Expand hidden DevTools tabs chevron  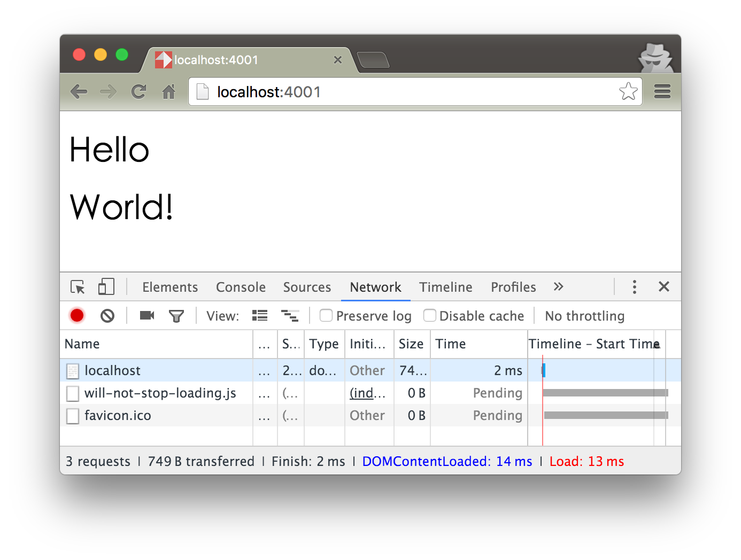558,287
